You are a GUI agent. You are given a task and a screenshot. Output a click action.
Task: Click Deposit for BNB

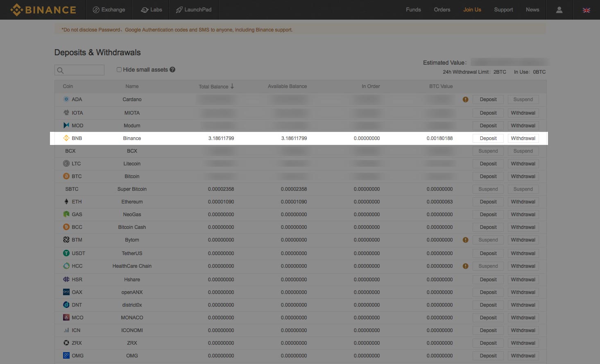tap(488, 138)
